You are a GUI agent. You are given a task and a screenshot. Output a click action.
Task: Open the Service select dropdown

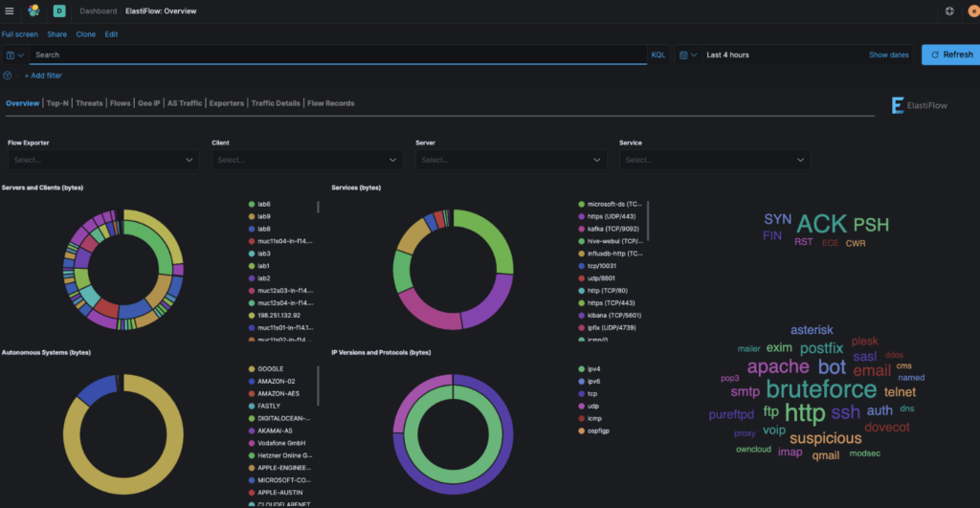pos(714,160)
